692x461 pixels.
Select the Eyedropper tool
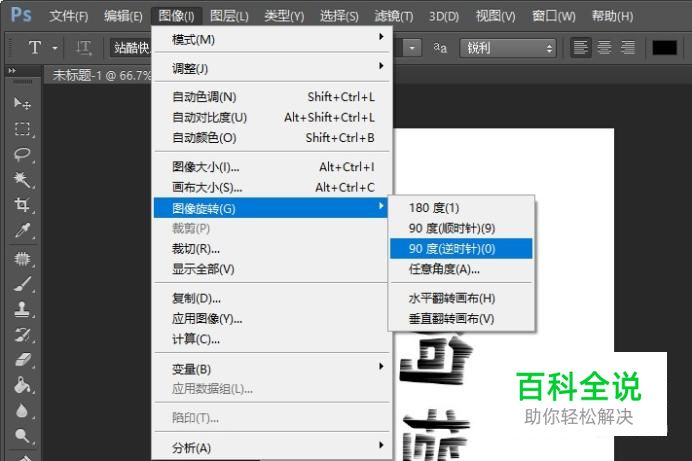[22, 230]
